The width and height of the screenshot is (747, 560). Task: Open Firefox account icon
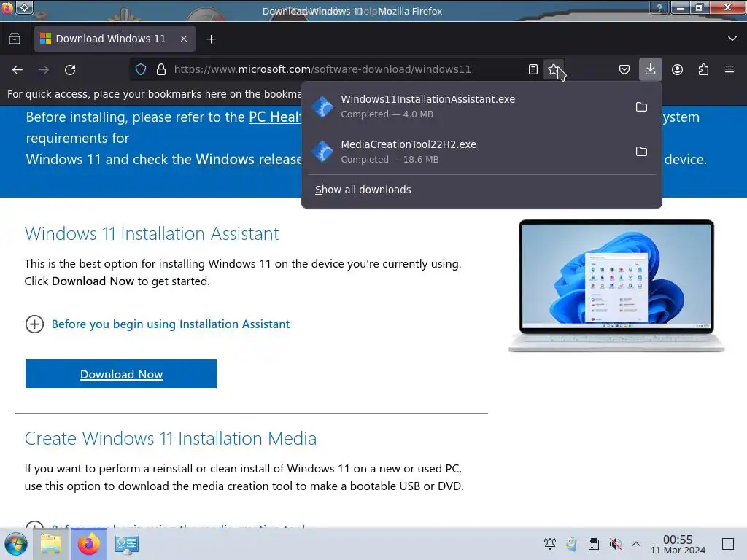tap(677, 69)
